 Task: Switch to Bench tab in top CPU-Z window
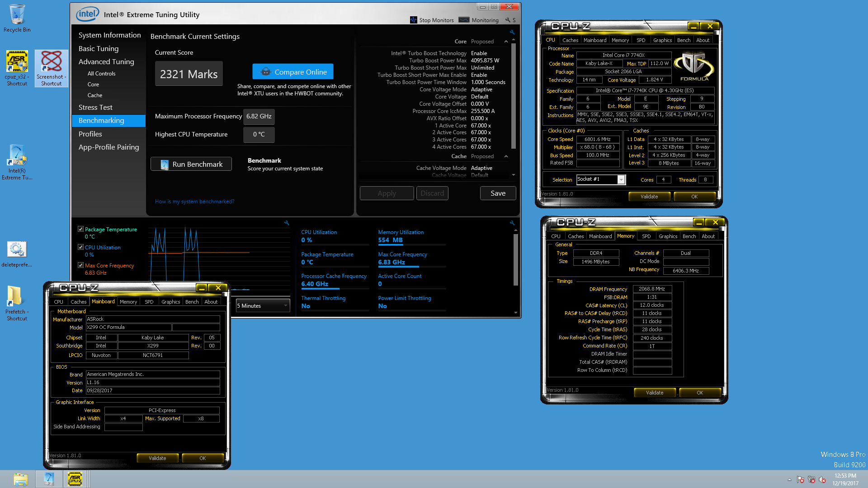point(684,40)
